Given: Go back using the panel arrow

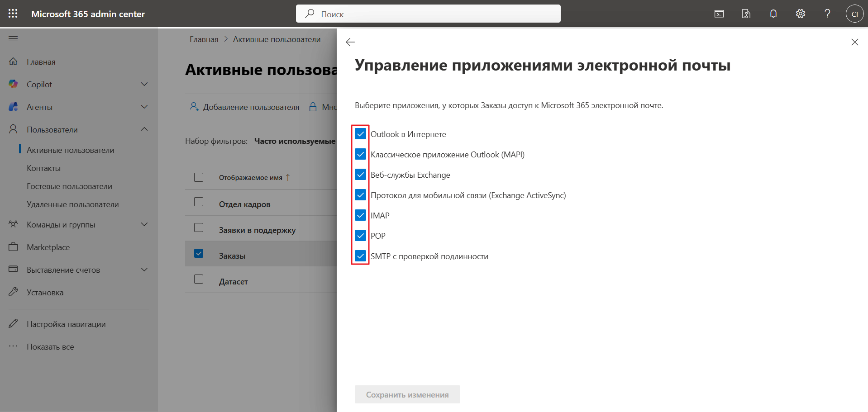Looking at the screenshot, I should point(350,42).
